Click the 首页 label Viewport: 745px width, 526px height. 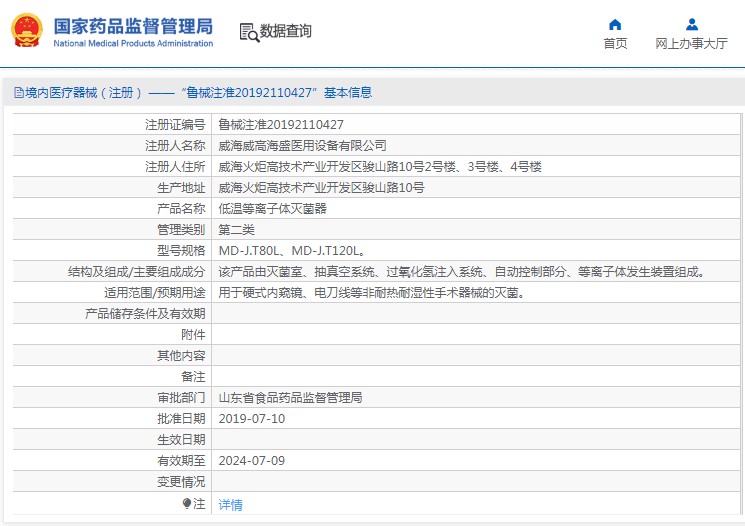tap(615, 43)
